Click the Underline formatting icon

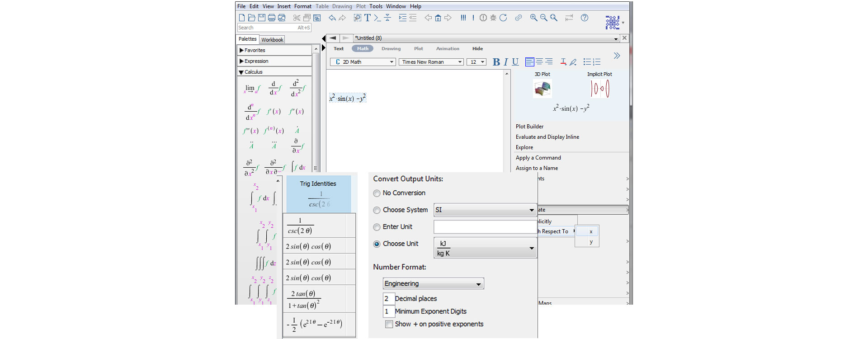[x=515, y=62]
